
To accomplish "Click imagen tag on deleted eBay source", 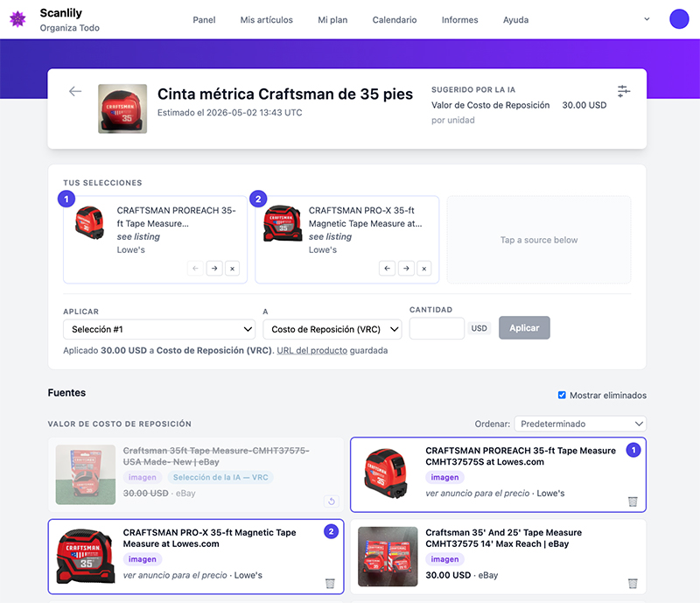I will (x=143, y=477).
